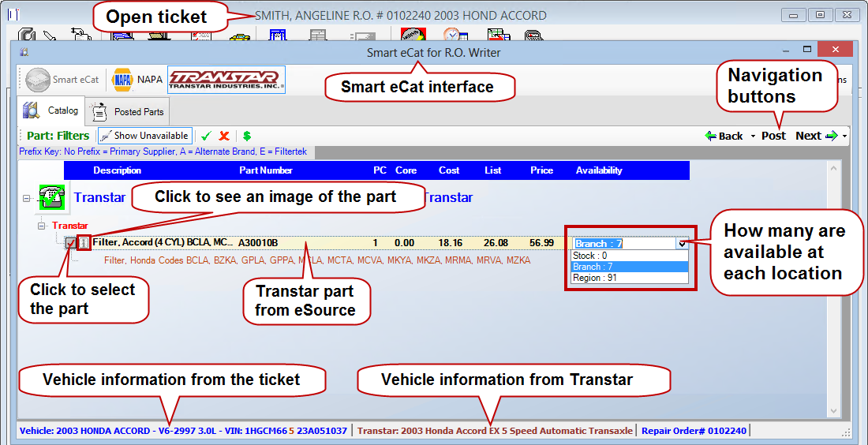
Task: Open the Back button dropdown arrow
Action: pyautogui.click(x=753, y=136)
